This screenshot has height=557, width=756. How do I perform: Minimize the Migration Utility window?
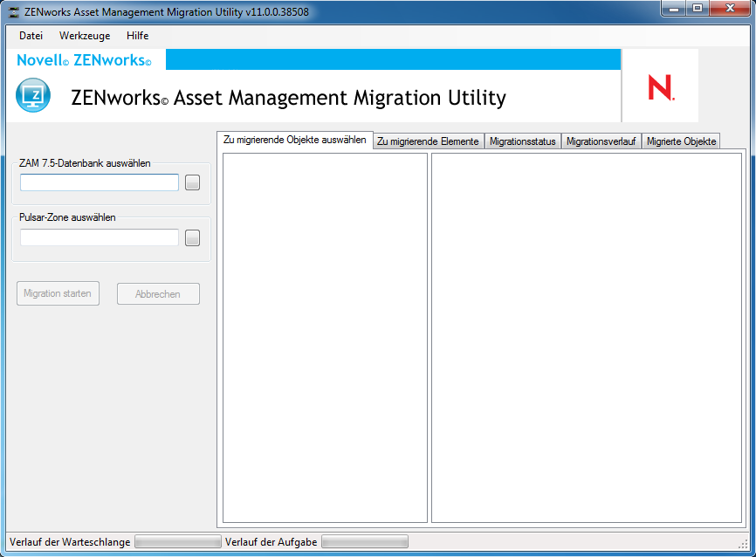pyautogui.click(x=674, y=8)
